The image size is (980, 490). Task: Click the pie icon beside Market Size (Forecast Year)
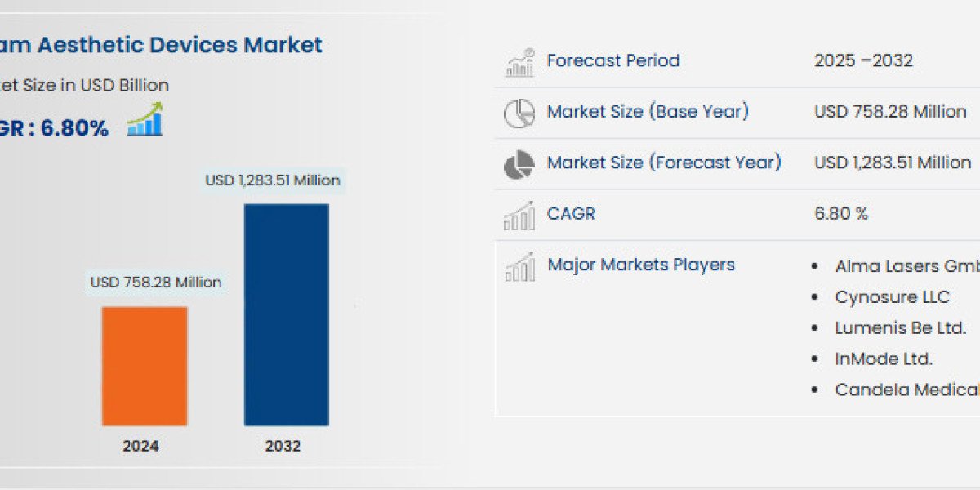click(519, 165)
